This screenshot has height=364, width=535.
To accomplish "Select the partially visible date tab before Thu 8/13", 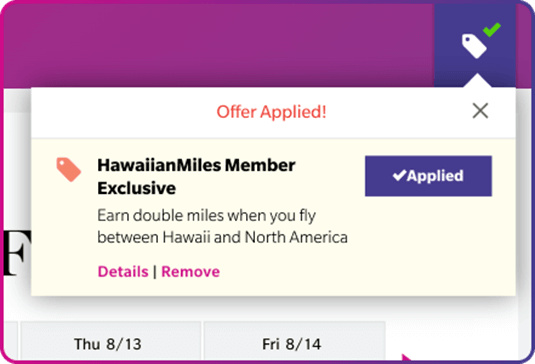I will click(x=11, y=340).
